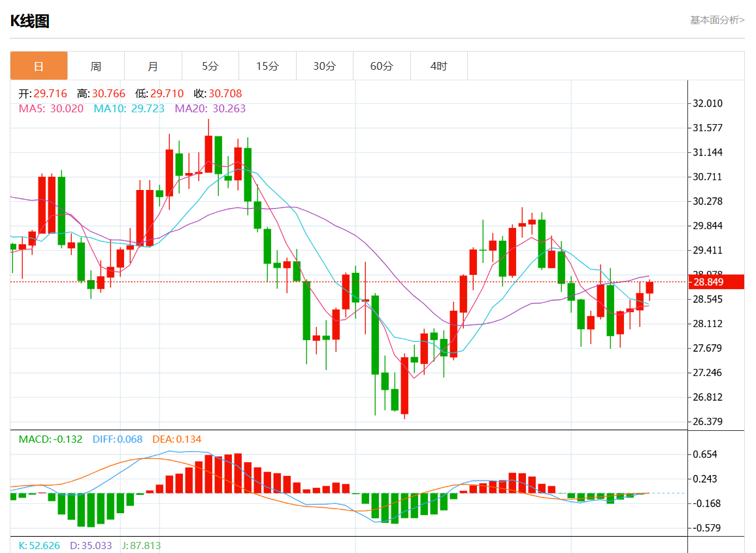Image resolution: width=756 pixels, height=553 pixels.
Task: Click the MA10: 29.723 label
Action: coord(129,108)
